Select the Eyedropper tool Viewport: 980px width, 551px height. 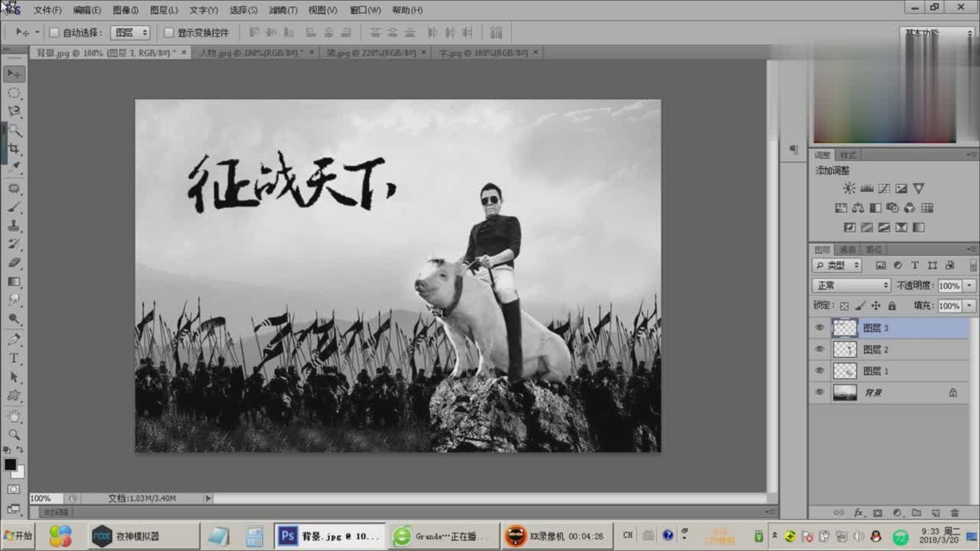(x=14, y=168)
